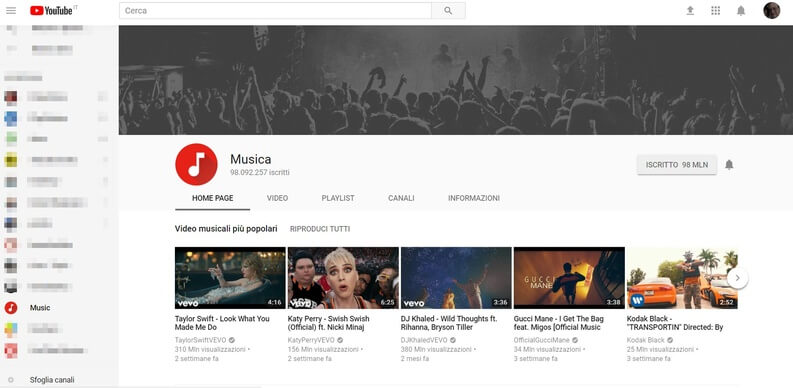Click title Katy Perry - Swish Swish

329,323
